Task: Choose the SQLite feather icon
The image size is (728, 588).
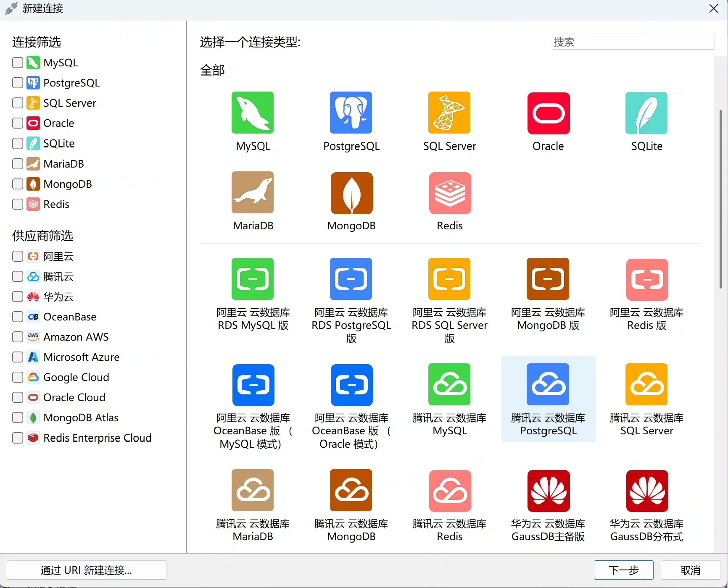Action: coord(646,113)
